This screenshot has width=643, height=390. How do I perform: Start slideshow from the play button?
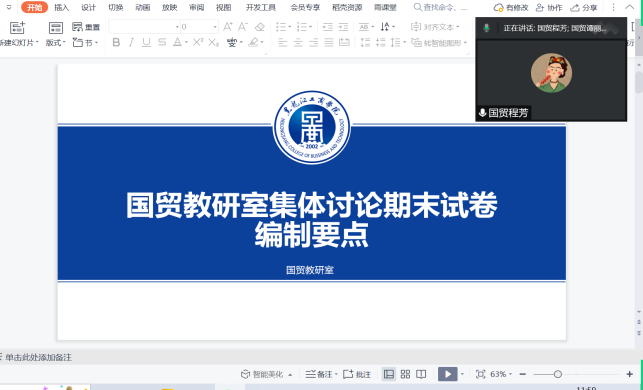click(x=447, y=374)
